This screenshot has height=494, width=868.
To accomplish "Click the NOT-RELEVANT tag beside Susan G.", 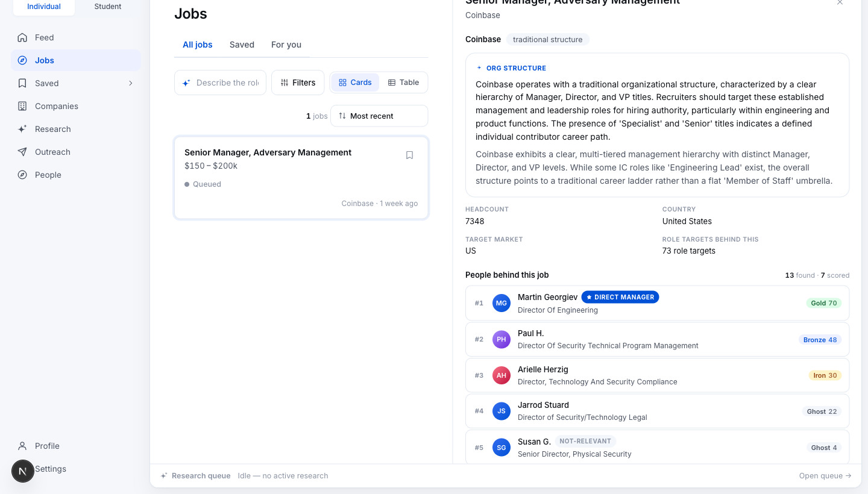I will point(585,441).
